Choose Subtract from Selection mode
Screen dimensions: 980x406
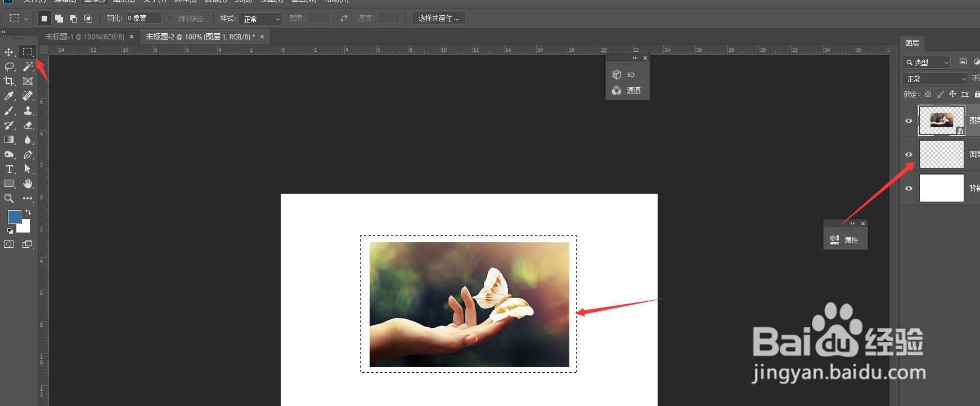click(x=74, y=19)
